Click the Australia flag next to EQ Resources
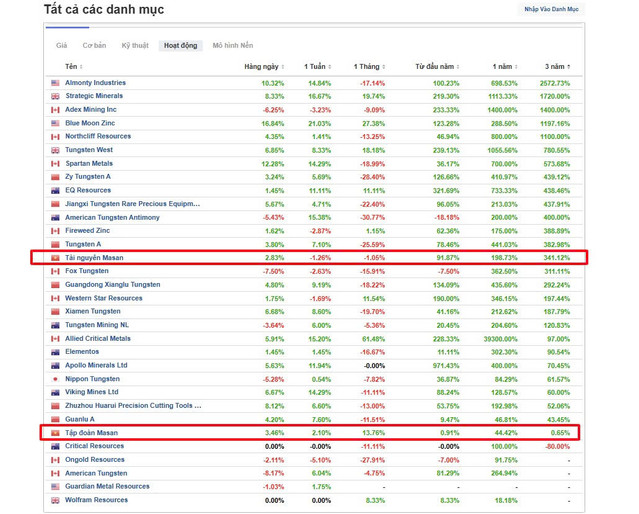Screen dimensions: 639x514 [x=56, y=190]
